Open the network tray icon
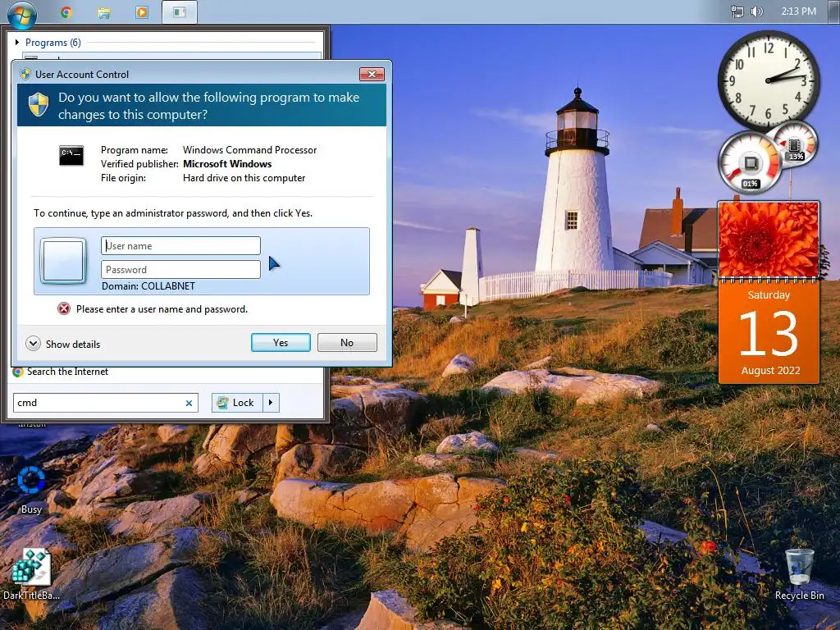 coord(737,11)
